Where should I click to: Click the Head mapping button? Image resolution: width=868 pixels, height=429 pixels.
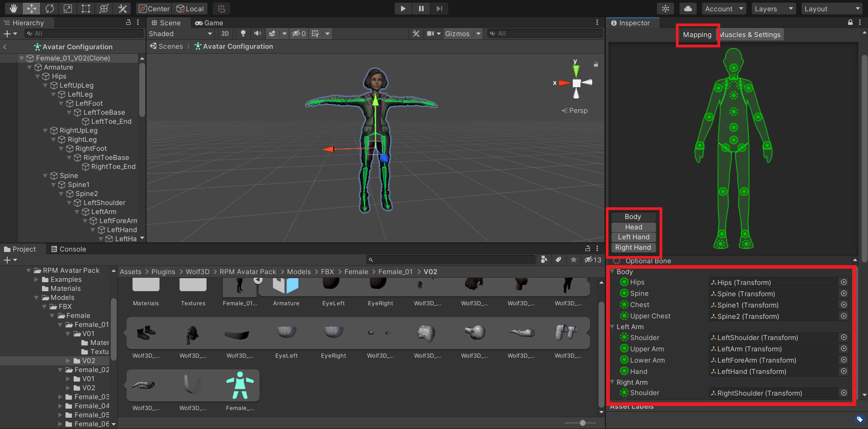(x=634, y=227)
